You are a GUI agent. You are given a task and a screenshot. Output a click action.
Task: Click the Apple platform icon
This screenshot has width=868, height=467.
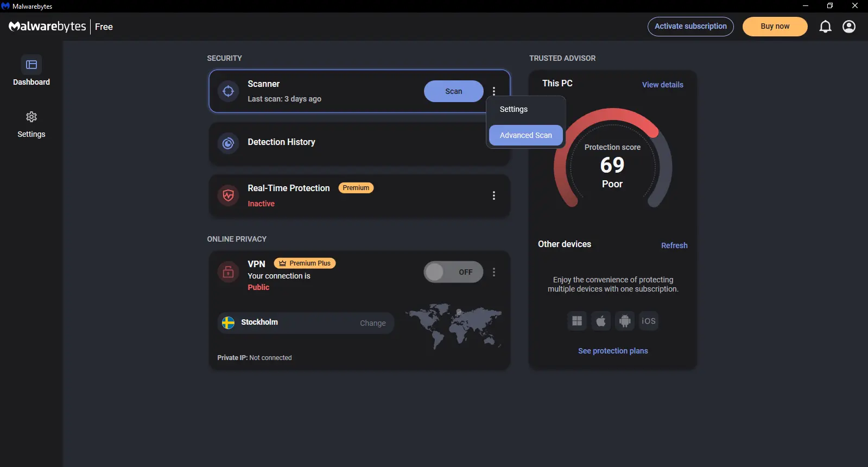[601, 321]
